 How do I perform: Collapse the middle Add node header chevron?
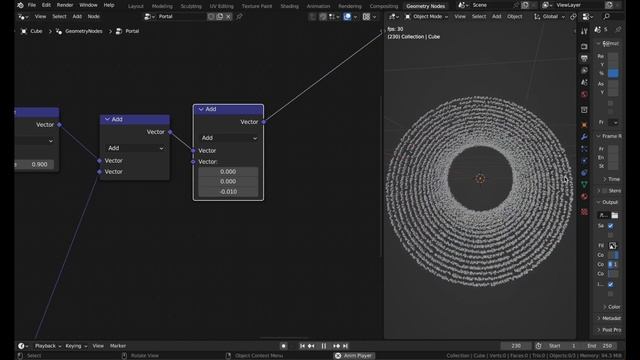pos(107,119)
